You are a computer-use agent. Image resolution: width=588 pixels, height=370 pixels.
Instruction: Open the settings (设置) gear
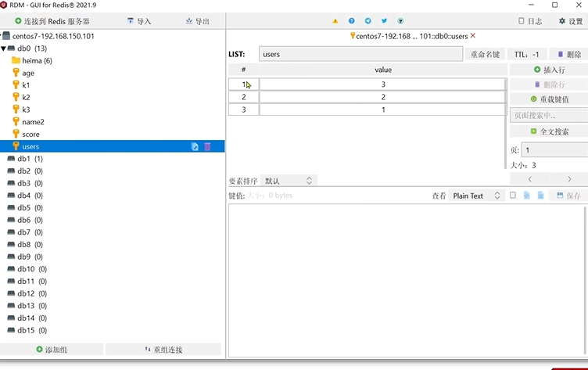point(571,21)
